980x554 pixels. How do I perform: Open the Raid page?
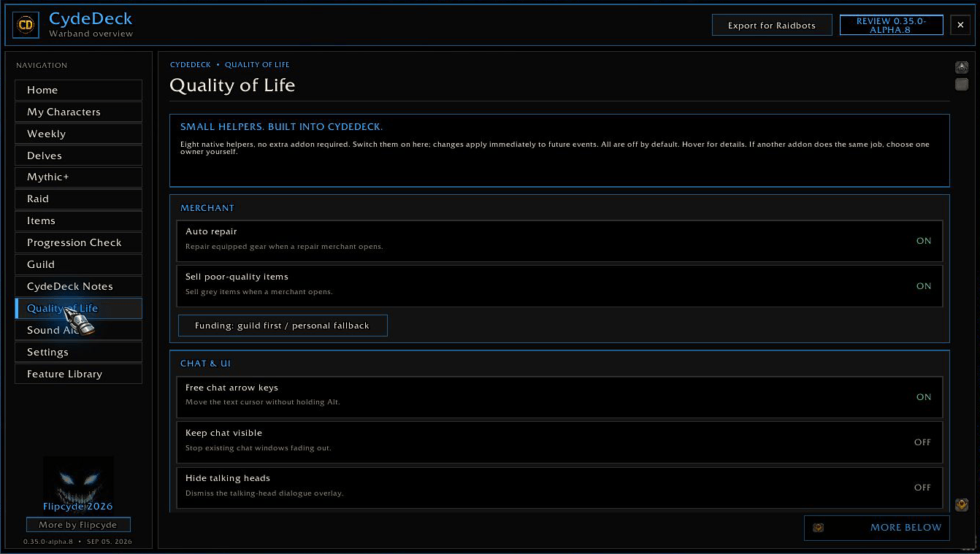pos(78,199)
